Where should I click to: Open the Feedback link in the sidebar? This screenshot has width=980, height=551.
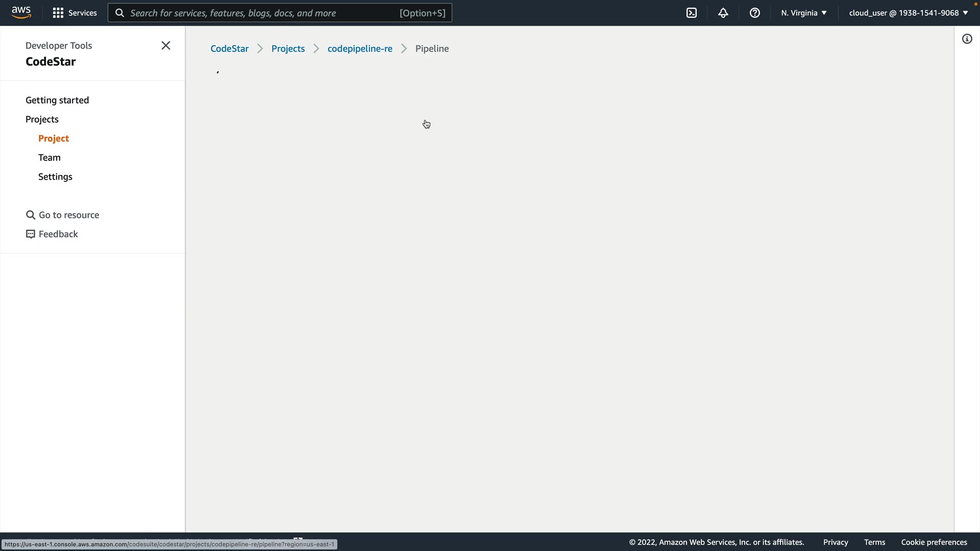58,234
